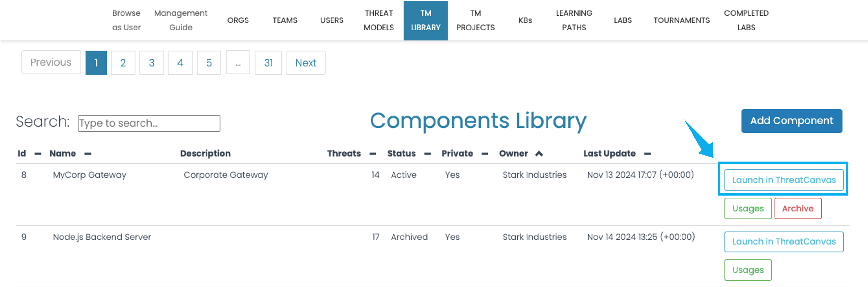Toggle Owner ascending sort arrow

coord(539,154)
